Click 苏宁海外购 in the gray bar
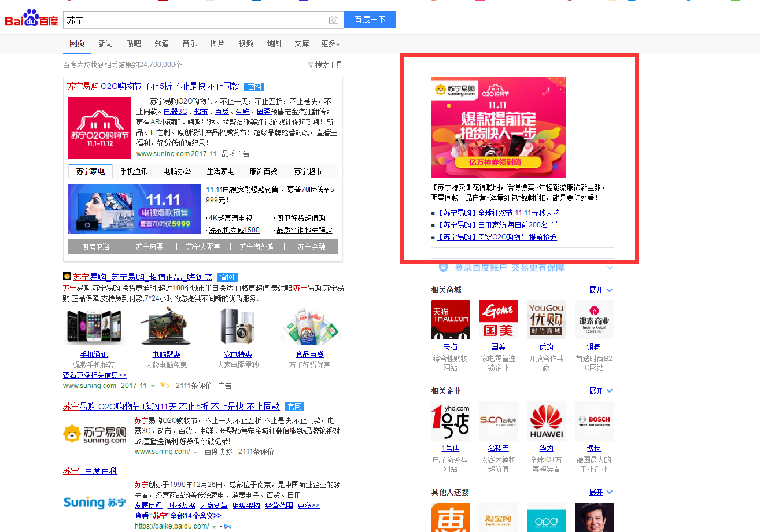Image resolution: width=760 pixels, height=532 pixels. (x=257, y=247)
